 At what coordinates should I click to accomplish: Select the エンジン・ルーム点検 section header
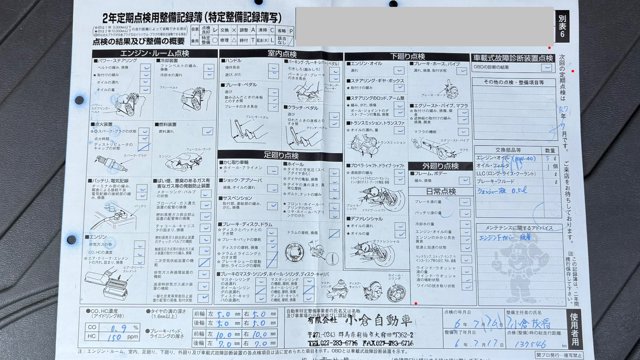pos(155,53)
